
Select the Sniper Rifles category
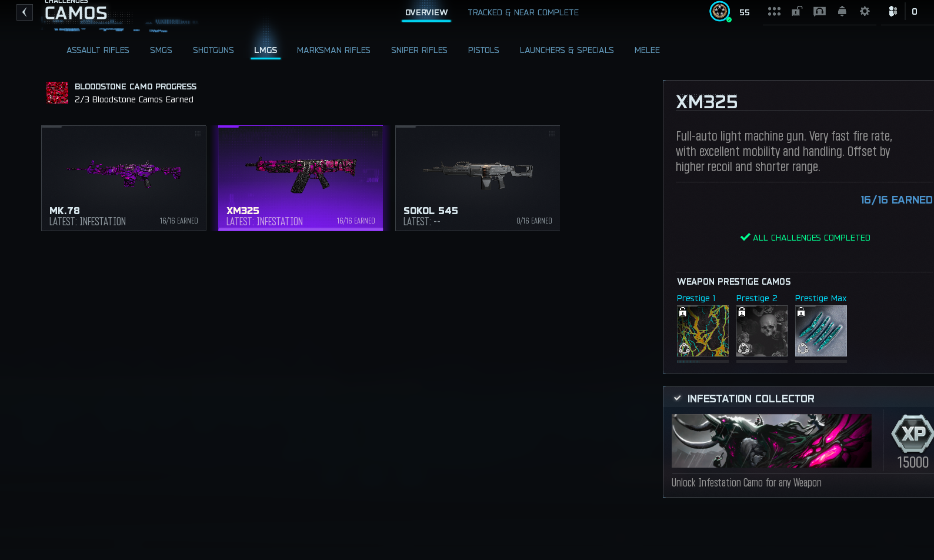419,50
